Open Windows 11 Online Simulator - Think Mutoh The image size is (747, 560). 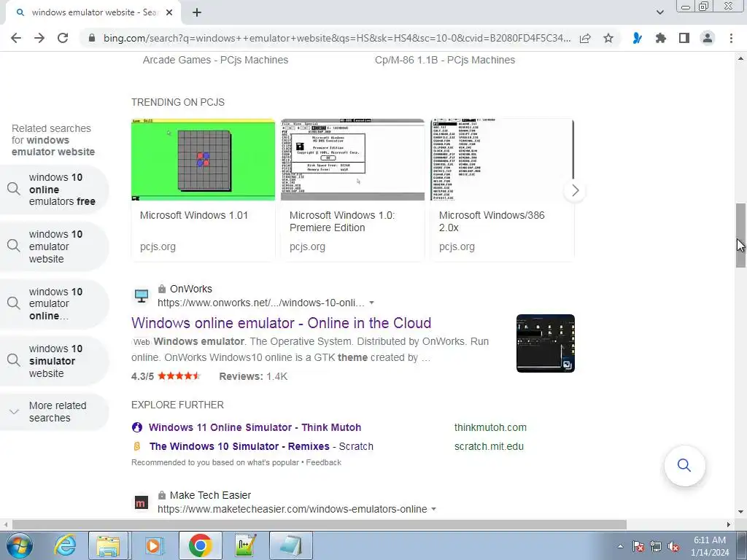pyautogui.click(x=255, y=427)
